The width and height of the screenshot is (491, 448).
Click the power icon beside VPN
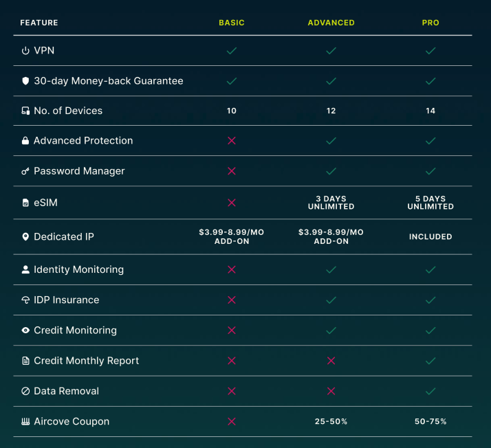[x=25, y=50]
